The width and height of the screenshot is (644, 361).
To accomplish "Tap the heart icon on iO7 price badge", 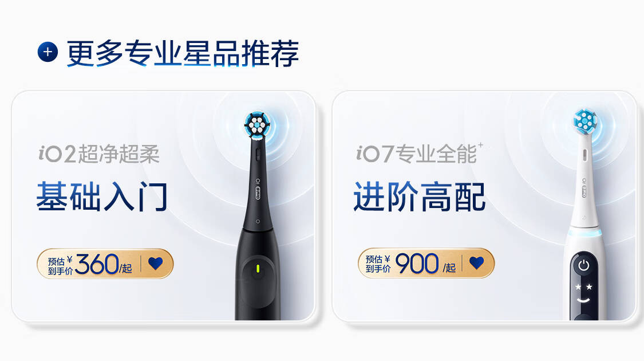I will coord(477,262).
